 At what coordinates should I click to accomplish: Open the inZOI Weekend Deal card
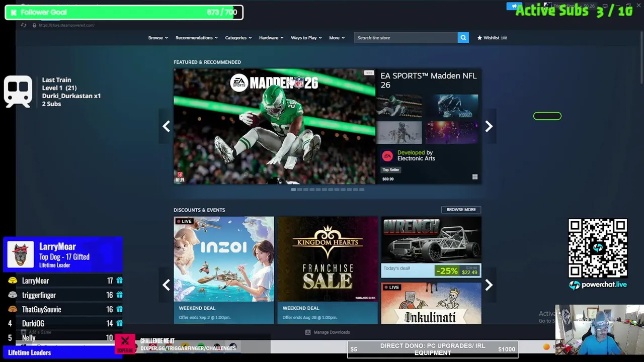[224, 270]
